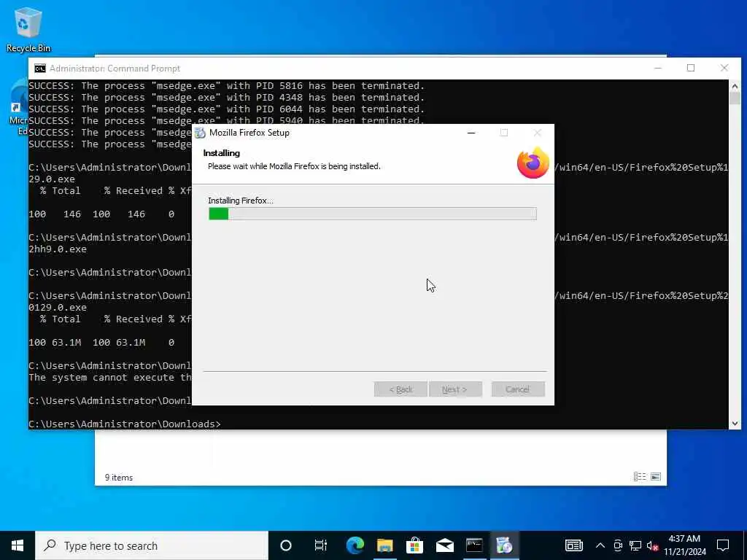Click the Command Prompt scrollbar thumb
The width and height of the screenshot is (747, 560).
[735, 98]
